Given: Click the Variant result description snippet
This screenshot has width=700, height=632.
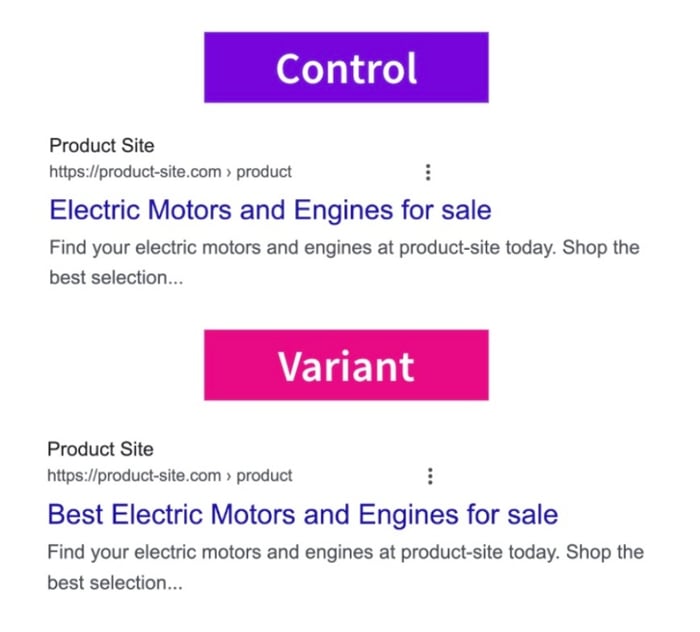Looking at the screenshot, I should tap(346, 567).
